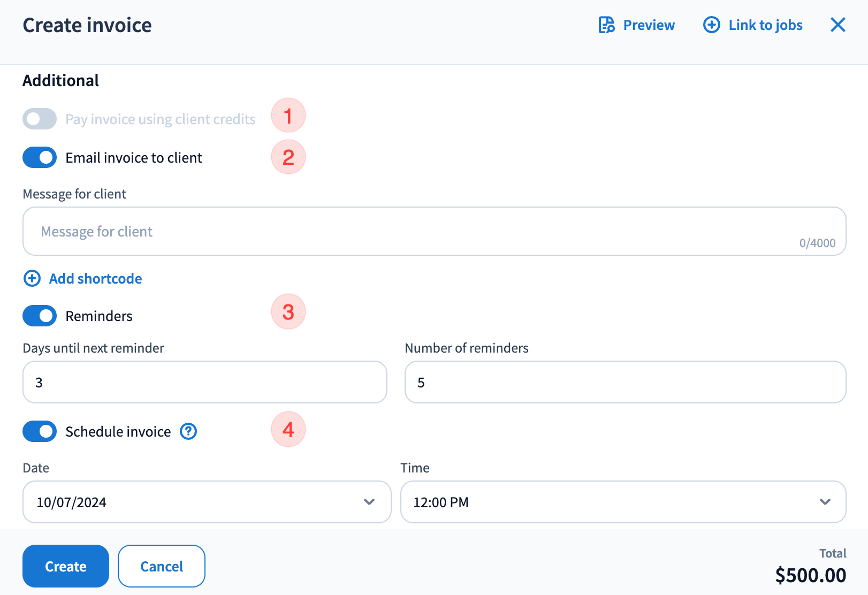Image resolution: width=868 pixels, height=595 pixels.
Task: Expand the Date dropdown chevron
Action: [x=369, y=502]
